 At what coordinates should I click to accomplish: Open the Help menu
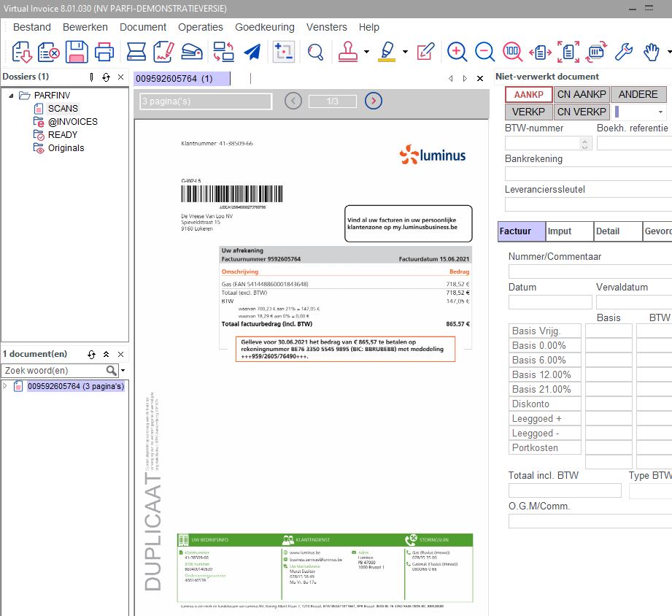pos(368,27)
